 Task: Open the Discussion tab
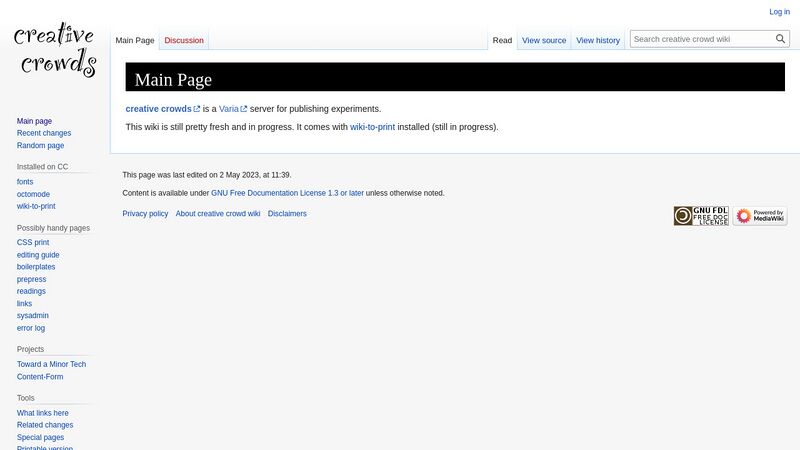pos(184,41)
